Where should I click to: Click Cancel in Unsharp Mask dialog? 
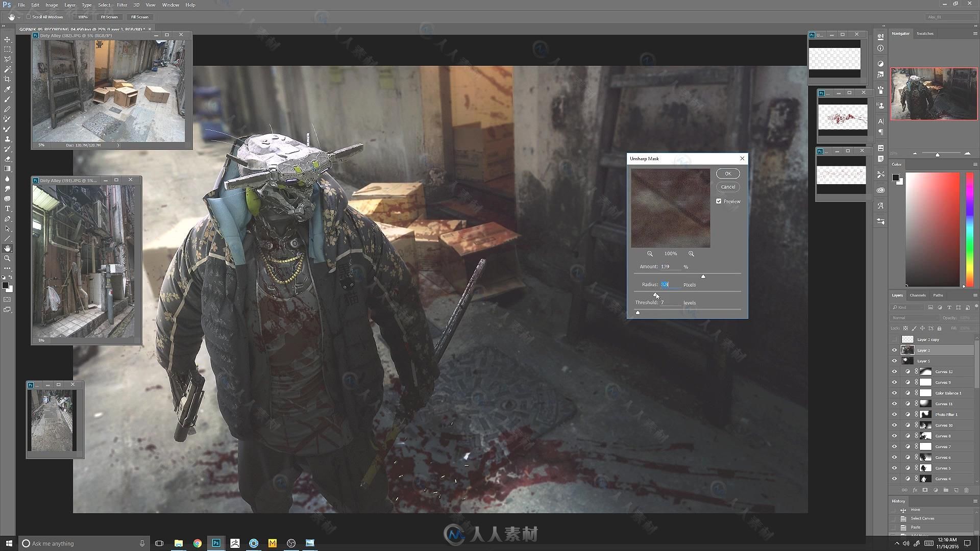(728, 187)
